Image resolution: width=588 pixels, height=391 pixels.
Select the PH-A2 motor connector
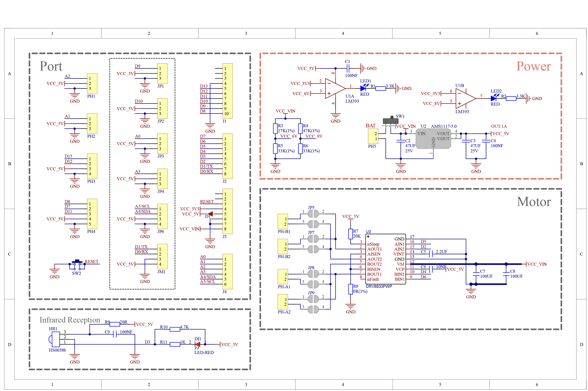coord(283,302)
